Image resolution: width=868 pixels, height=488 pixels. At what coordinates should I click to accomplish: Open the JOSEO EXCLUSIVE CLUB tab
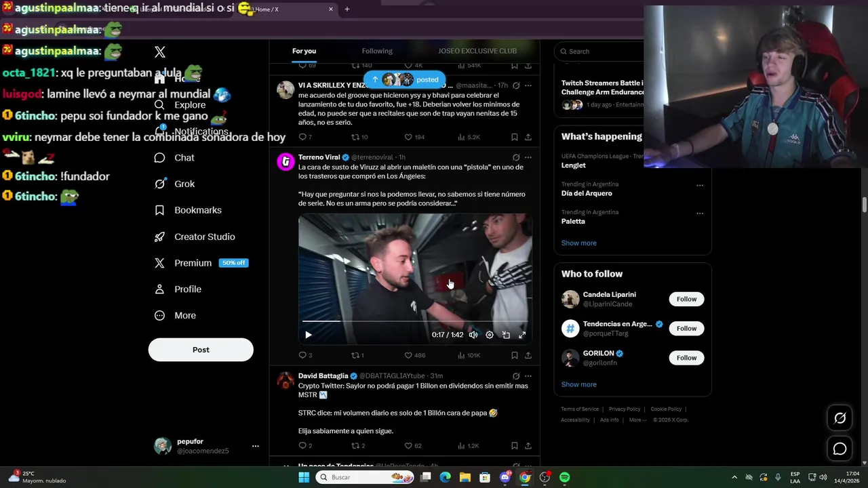coord(477,51)
